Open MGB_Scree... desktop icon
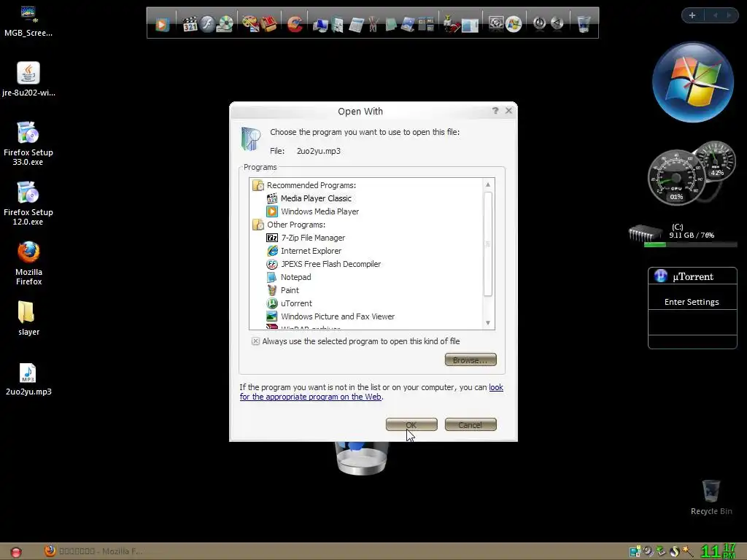Screen dimensions: 747x560 click(28, 21)
